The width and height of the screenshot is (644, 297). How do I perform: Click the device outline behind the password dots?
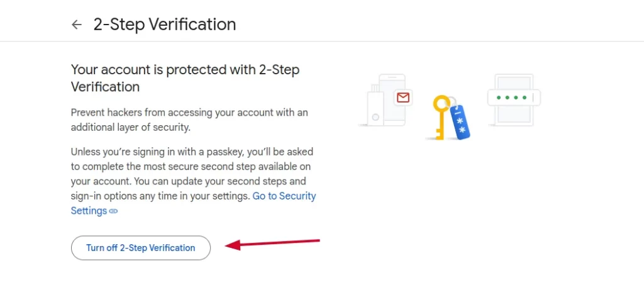[x=514, y=100]
